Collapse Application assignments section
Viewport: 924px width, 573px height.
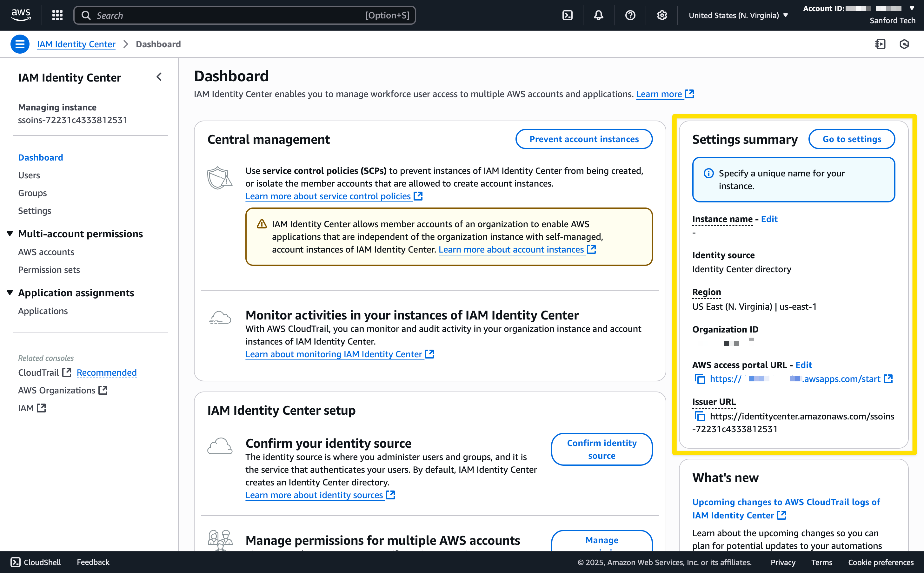click(x=10, y=293)
